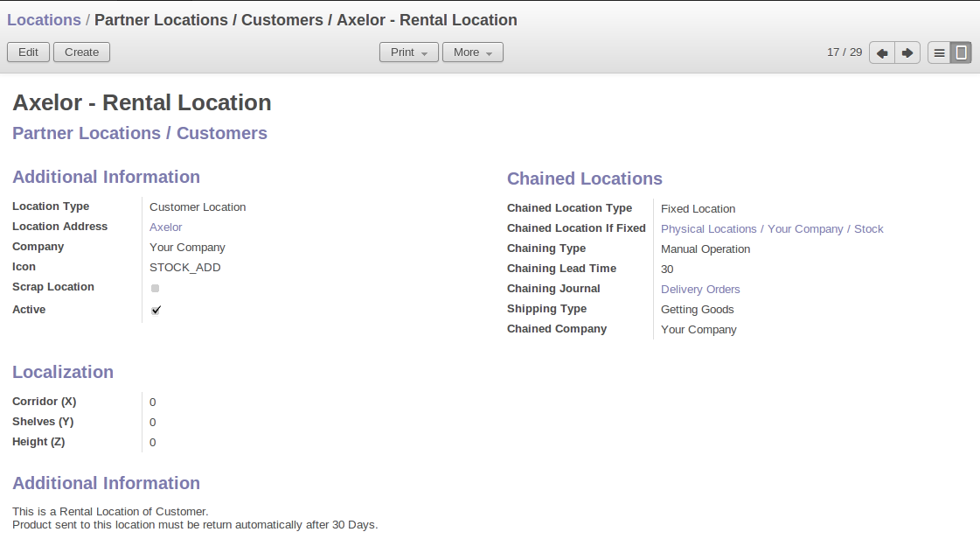Screen dimensions: 980x546
Task: Click the Axelor - Rental Location title
Action: coord(142,102)
